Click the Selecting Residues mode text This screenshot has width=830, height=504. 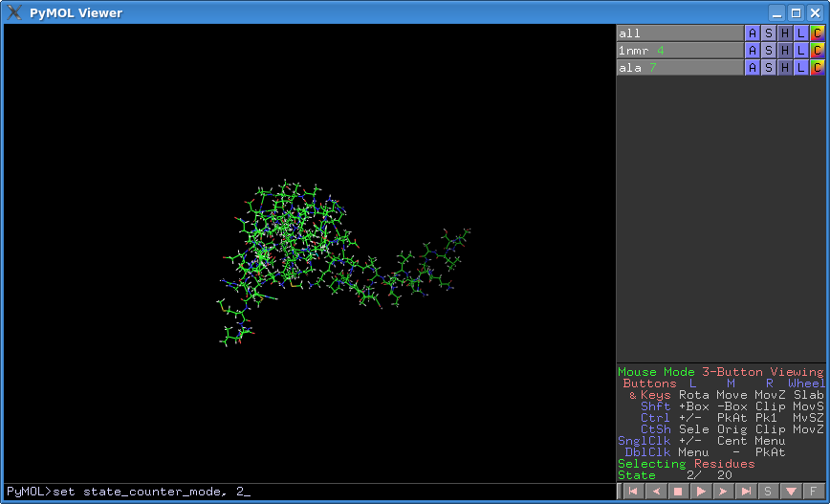686,464
